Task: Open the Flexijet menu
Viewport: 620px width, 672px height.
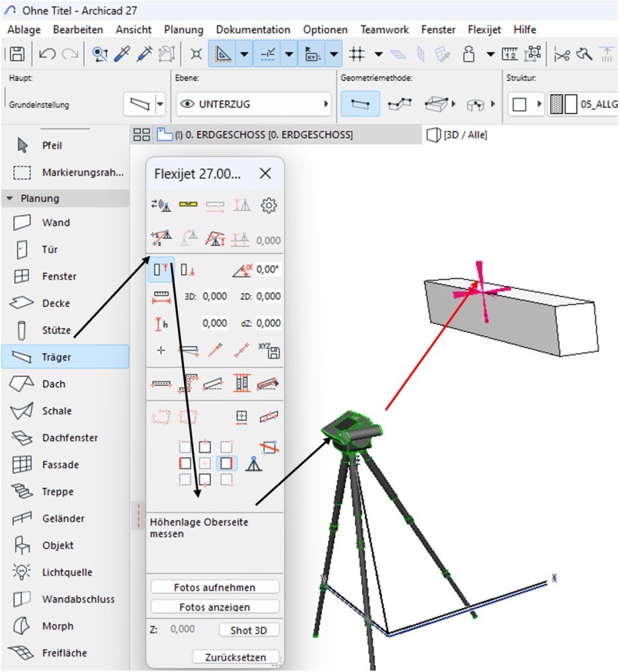Action: pos(484,30)
